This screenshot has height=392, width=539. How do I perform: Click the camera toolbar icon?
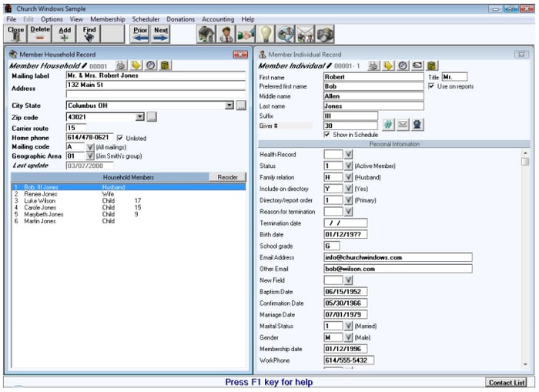324,35
